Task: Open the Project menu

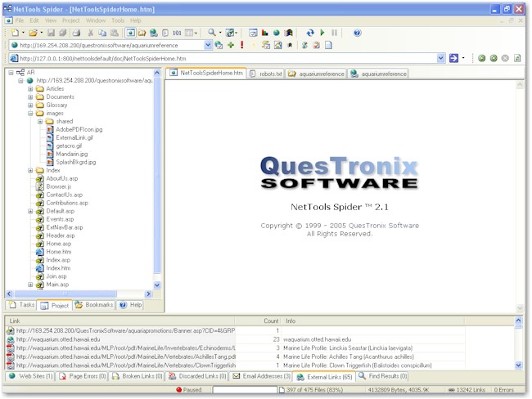Action: point(70,20)
